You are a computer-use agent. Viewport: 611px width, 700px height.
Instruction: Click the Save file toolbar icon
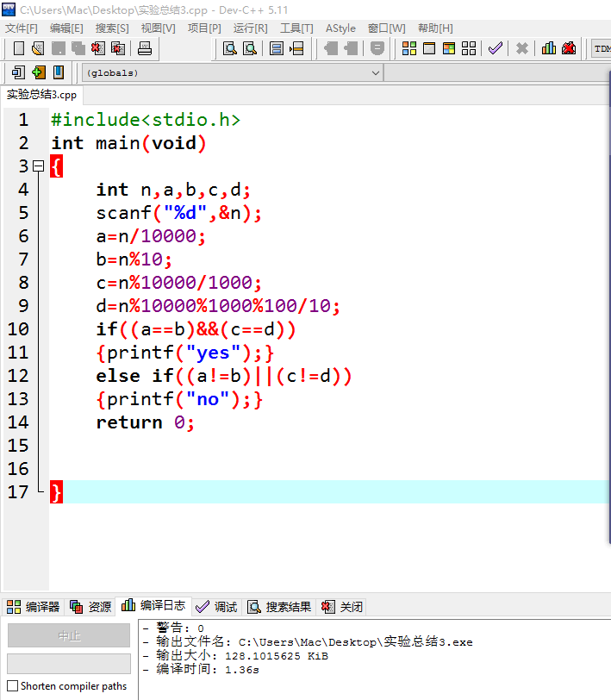coord(59,48)
